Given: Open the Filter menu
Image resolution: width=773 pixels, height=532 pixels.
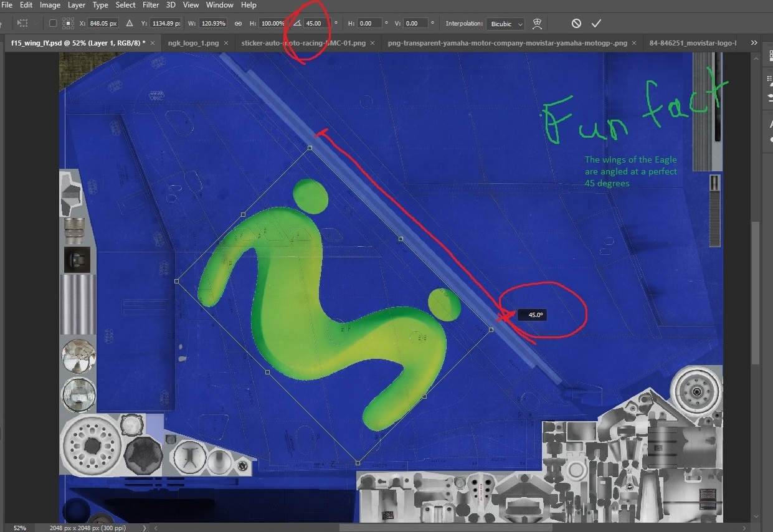Looking at the screenshot, I should 151,5.
